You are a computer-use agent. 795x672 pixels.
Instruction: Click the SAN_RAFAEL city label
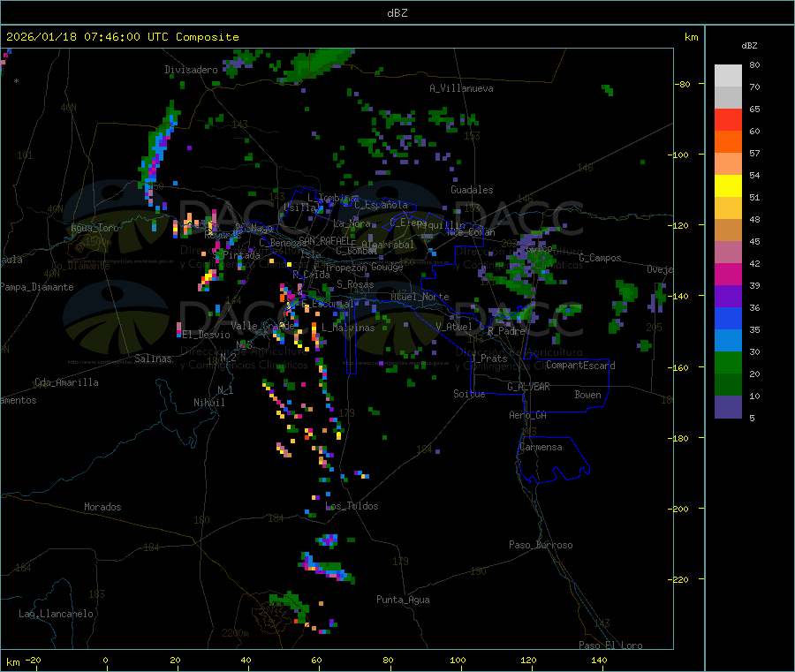(x=327, y=240)
